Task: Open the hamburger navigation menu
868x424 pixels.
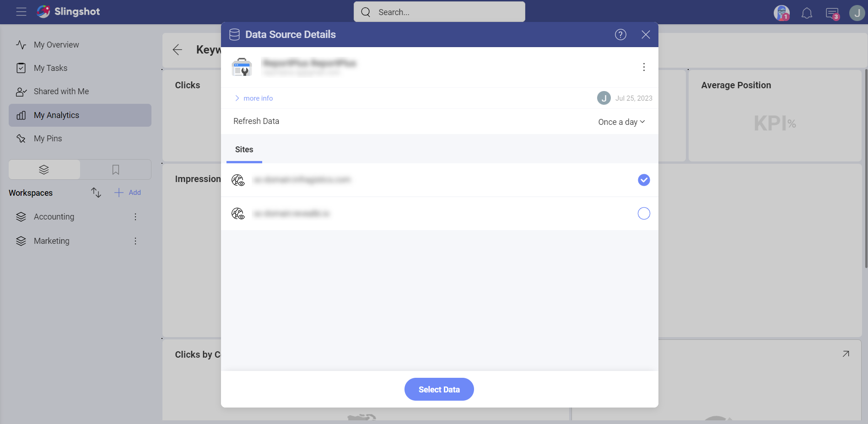Action: [x=21, y=12]
